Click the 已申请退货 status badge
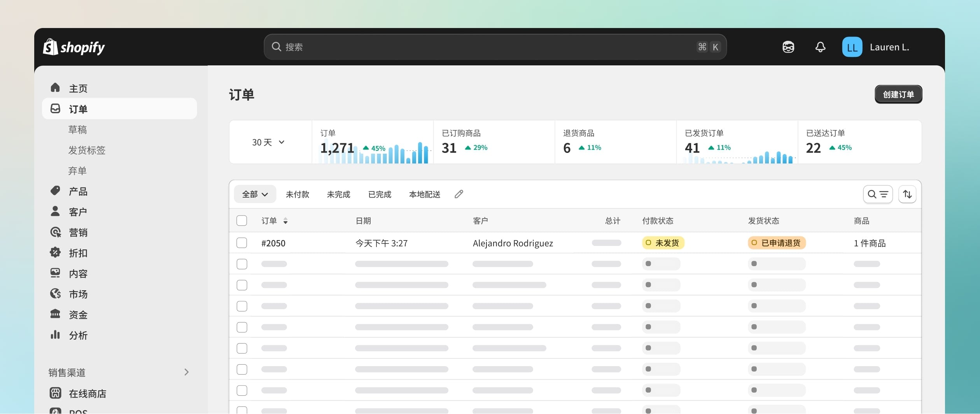 777,243
